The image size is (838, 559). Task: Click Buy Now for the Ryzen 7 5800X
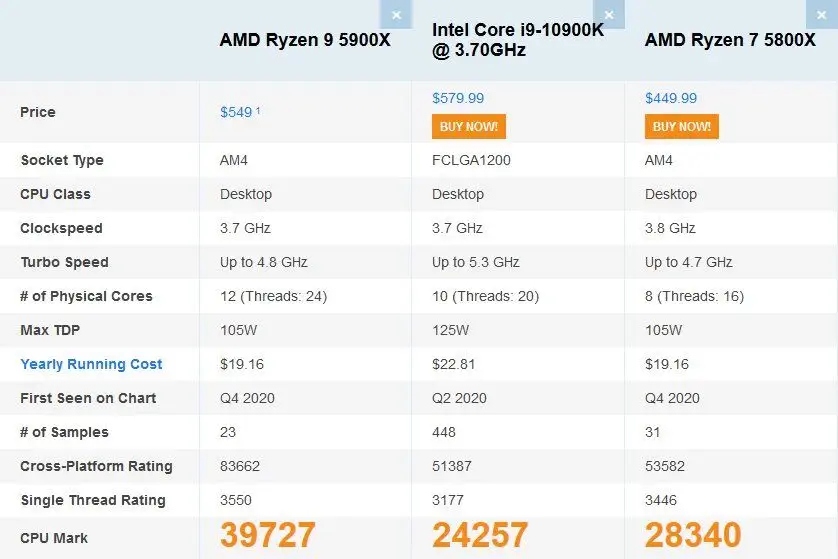[682, 127]
